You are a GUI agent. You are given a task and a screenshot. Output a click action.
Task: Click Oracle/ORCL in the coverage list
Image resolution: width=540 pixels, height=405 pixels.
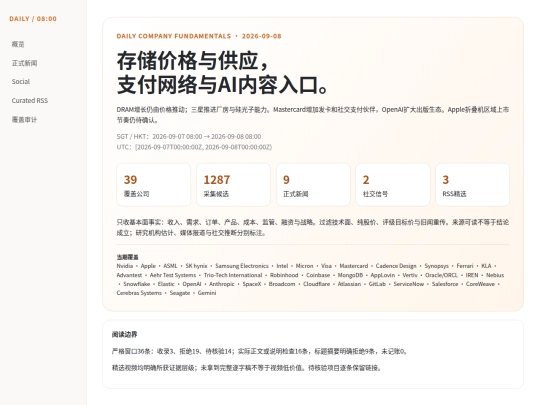[x=441, y=275]
